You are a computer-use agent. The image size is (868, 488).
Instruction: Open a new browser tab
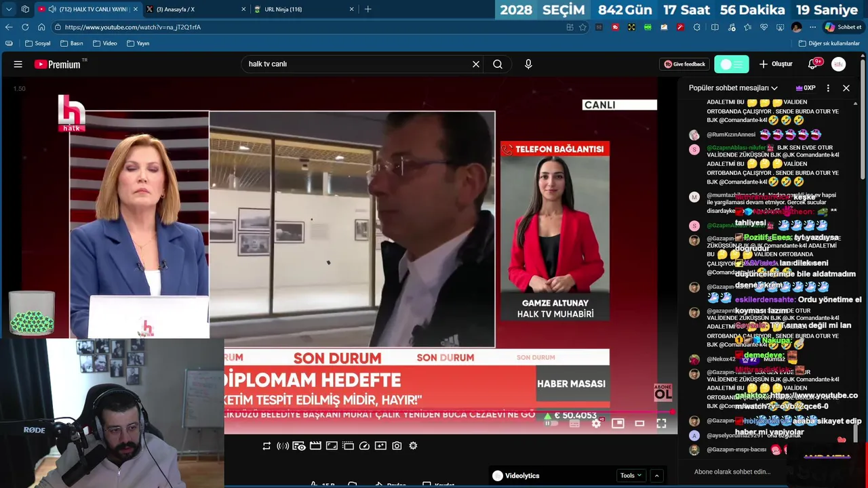[368, 9]
